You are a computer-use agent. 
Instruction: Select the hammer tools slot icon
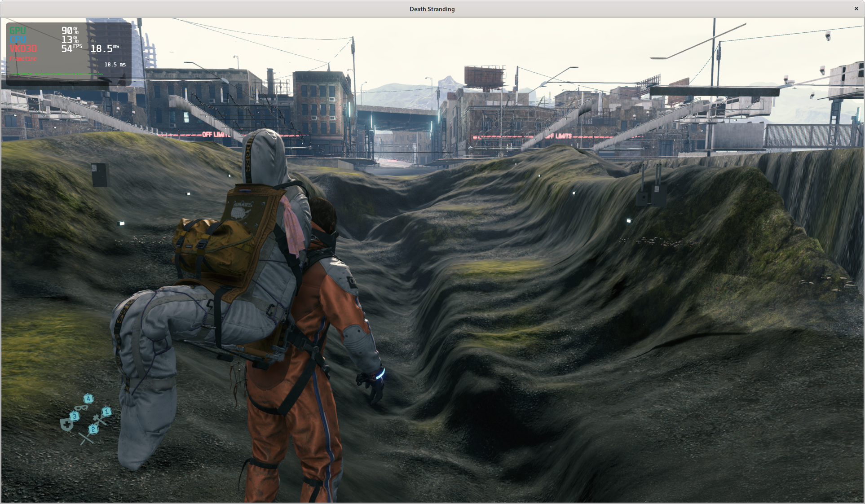coord(99,421)
